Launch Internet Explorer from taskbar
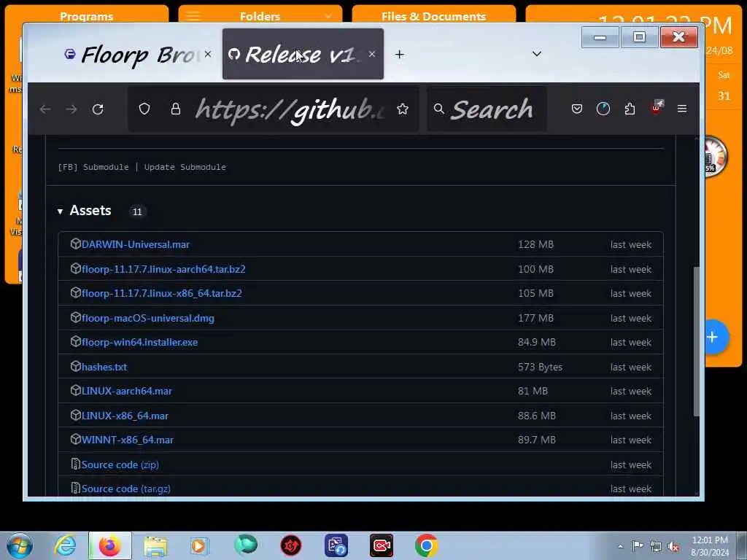747x560 pixels. 65,545
